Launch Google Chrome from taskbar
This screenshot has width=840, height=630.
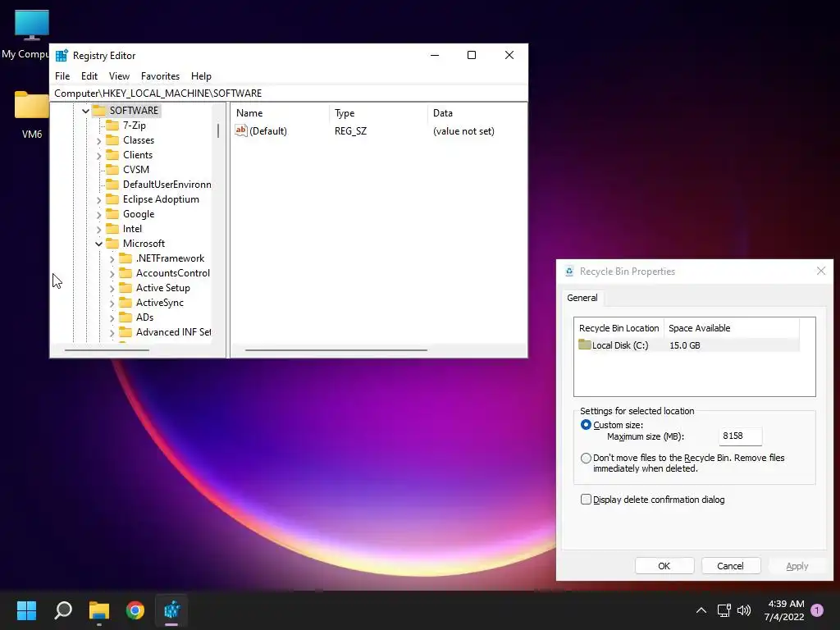point(135,609)
